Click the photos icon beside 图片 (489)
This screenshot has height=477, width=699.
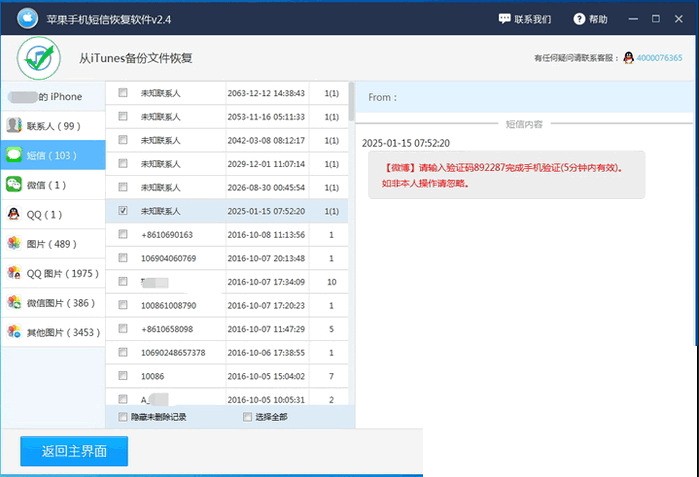tap(14, 243)
